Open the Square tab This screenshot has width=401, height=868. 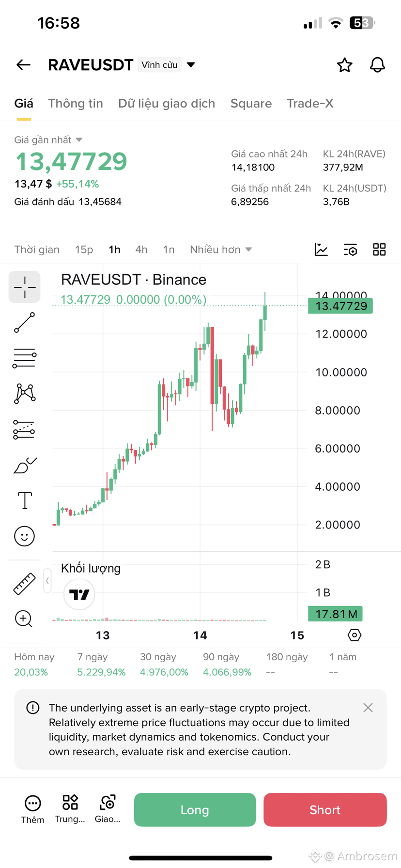click(x=251, y=103)
